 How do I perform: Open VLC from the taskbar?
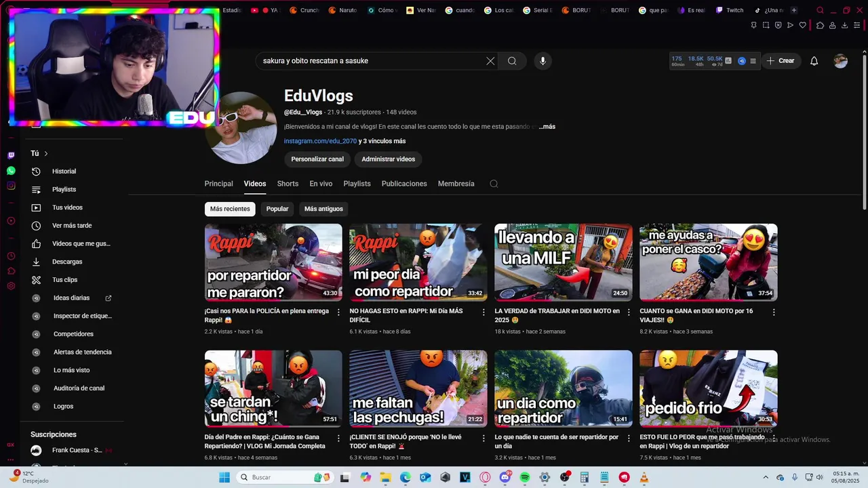[x=644, y=477]
